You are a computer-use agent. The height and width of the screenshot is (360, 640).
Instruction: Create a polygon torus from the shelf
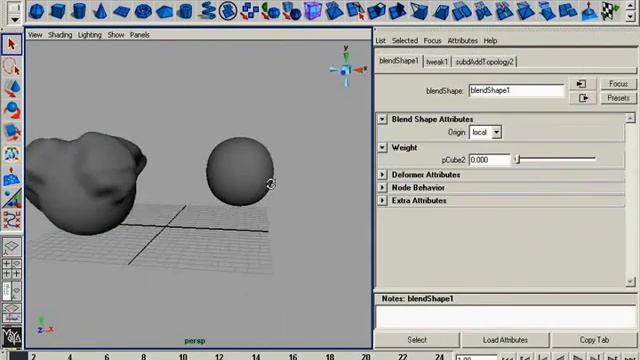(143, 11)
